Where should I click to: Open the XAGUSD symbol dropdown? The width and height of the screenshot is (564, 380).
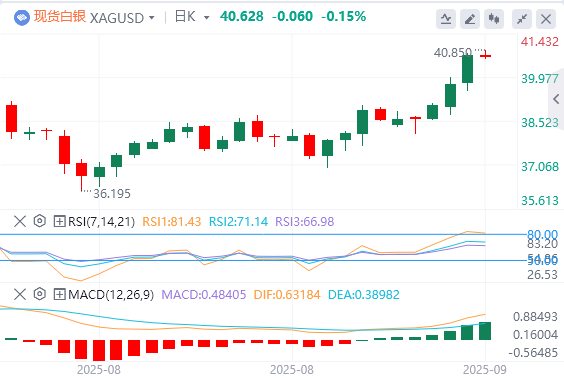point(122,18)
